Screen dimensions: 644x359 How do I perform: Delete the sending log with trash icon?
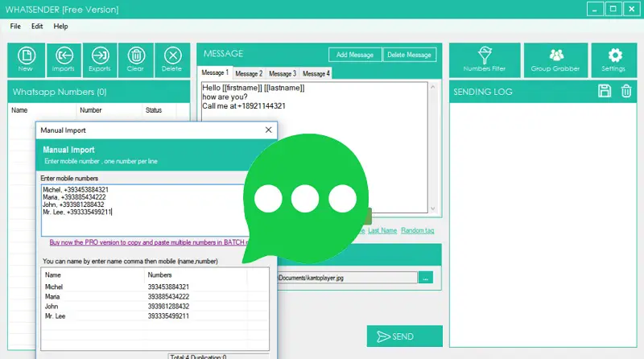click(626, 91)
